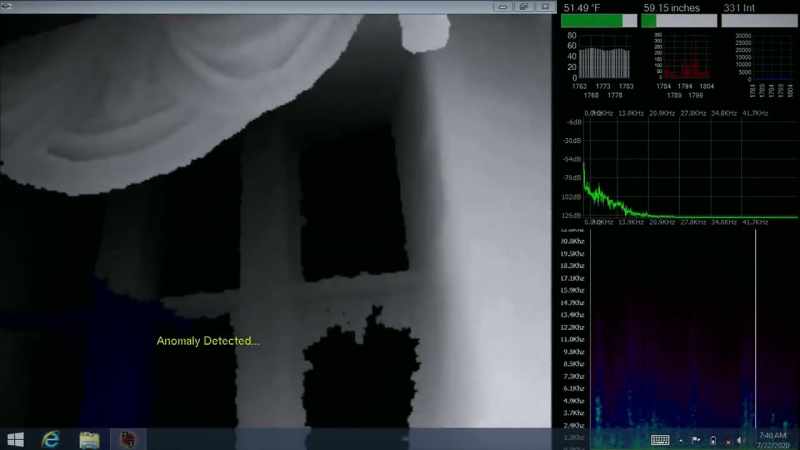Image resolution: width=800 pixels, height=450 pixels.
Task: Click the window icon at top-left corner
Action: click(x=6, y=6)
